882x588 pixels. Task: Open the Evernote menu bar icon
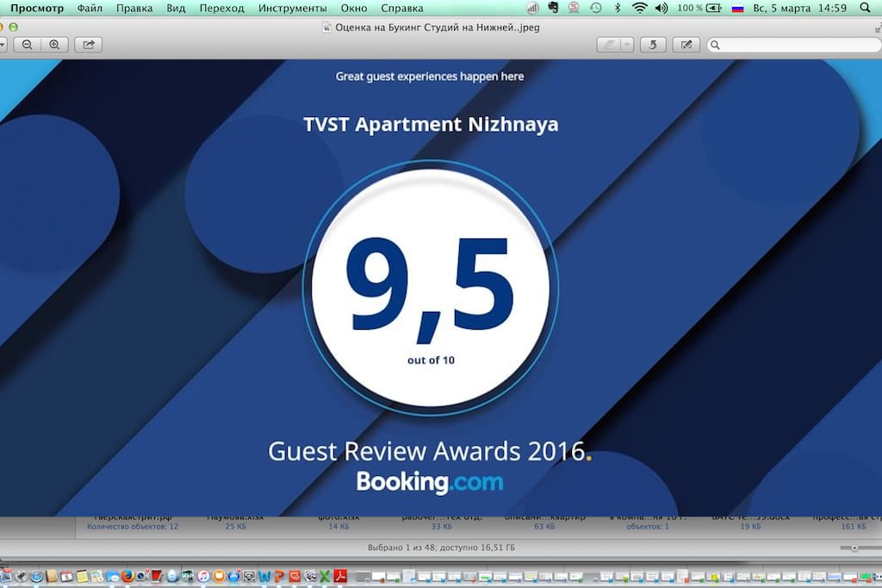pos(553,8)
